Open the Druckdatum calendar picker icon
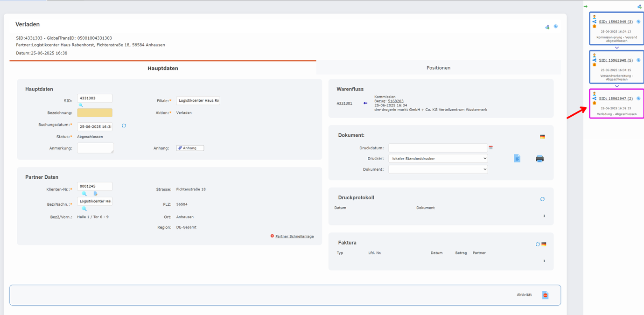644x315 pixels. pyautogui.click(x=491, y=147)
